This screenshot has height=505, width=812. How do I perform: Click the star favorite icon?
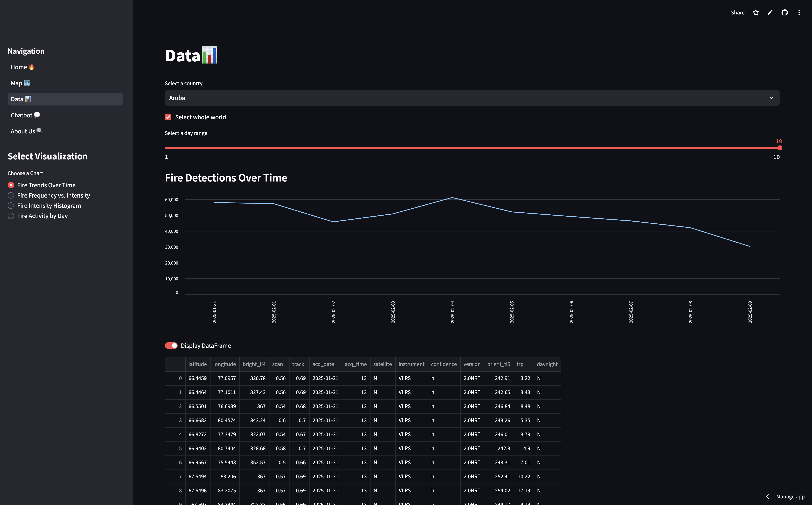756,13
